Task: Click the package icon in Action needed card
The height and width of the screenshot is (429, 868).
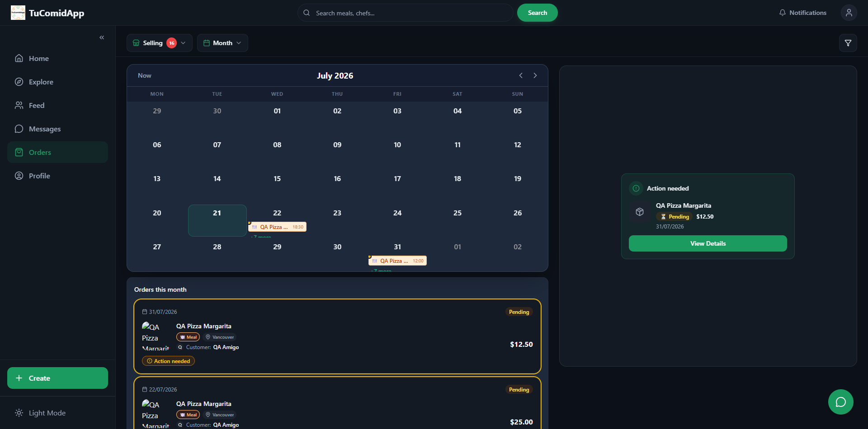Action: tap(640, 212)
